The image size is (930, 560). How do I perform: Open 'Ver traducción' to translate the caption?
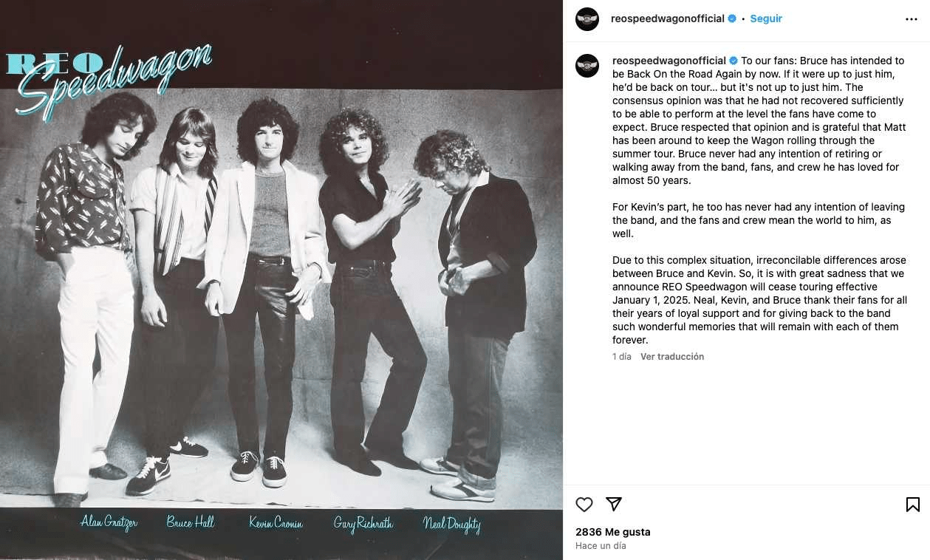pos(671,356)
